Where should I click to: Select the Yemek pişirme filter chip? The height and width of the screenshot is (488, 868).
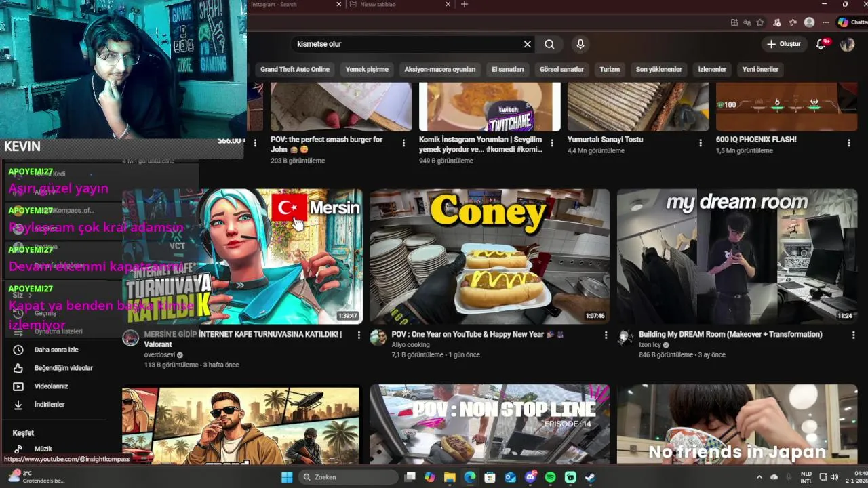[367, 69]
